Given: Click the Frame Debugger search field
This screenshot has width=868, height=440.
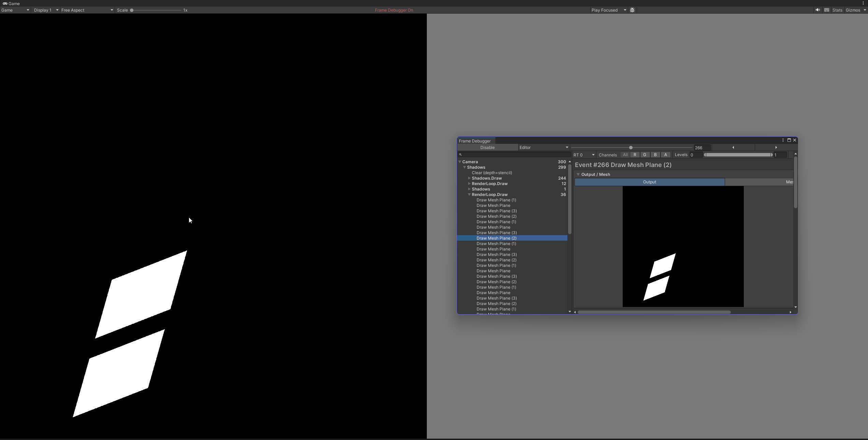Looking at the screenshot, I should coord(514,155).
